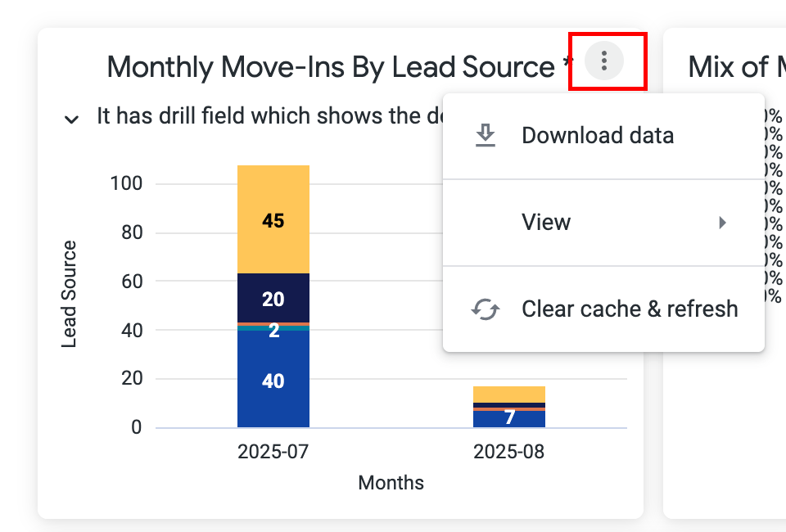
Task: Click the yellow segment of 2025-08 bar
Action: (x=508, y=394)
